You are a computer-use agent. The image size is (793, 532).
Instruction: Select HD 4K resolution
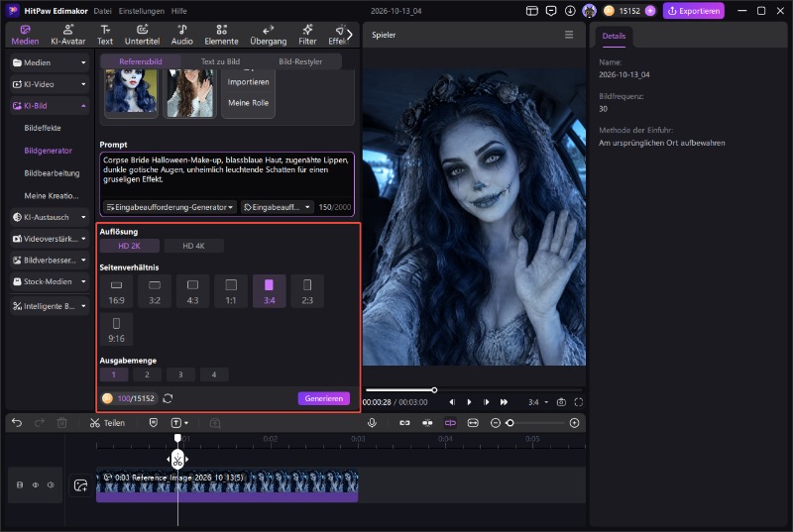pos(193,246)
